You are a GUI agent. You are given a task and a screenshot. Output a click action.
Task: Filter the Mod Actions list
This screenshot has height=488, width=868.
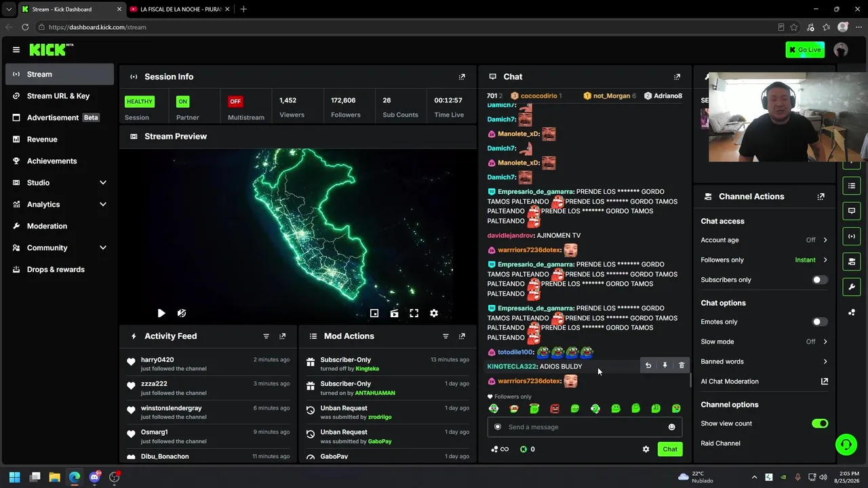coord(446,336)
